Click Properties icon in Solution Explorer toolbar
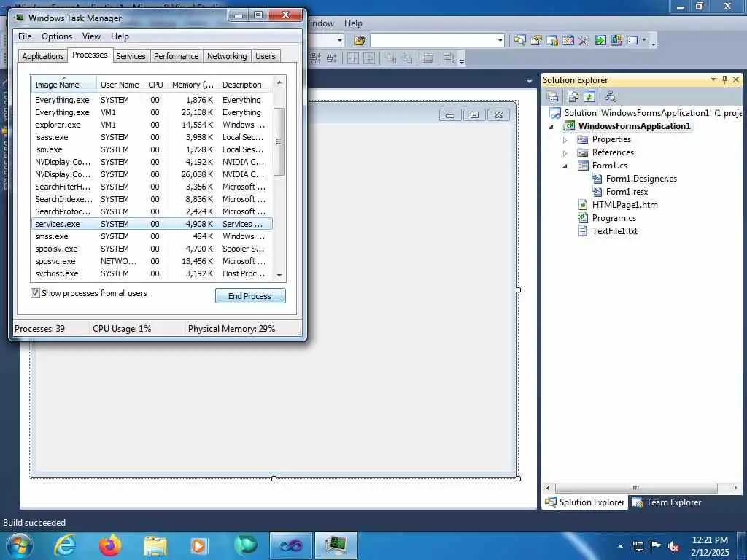This screenshot has height=560, width=747. click(x=553, y=97)
